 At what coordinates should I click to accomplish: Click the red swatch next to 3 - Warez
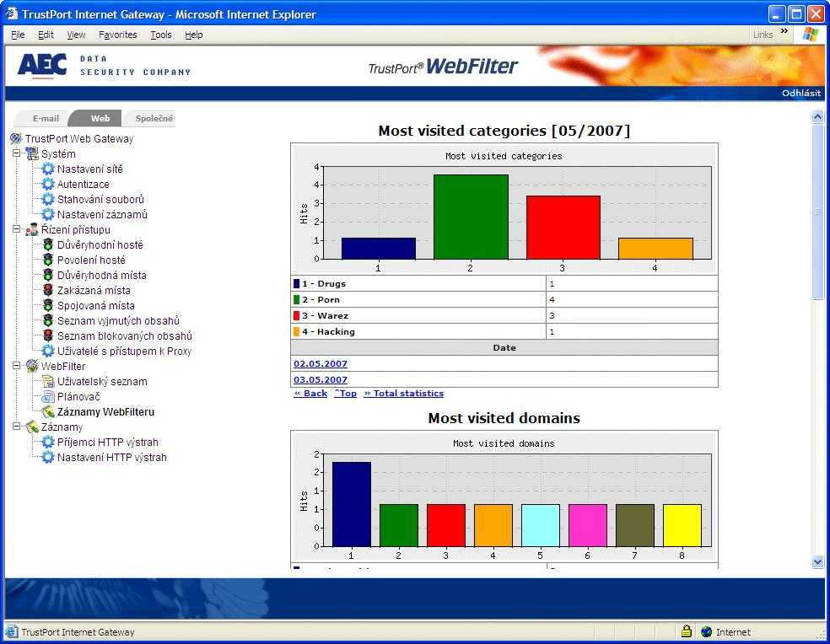point(296,315)
